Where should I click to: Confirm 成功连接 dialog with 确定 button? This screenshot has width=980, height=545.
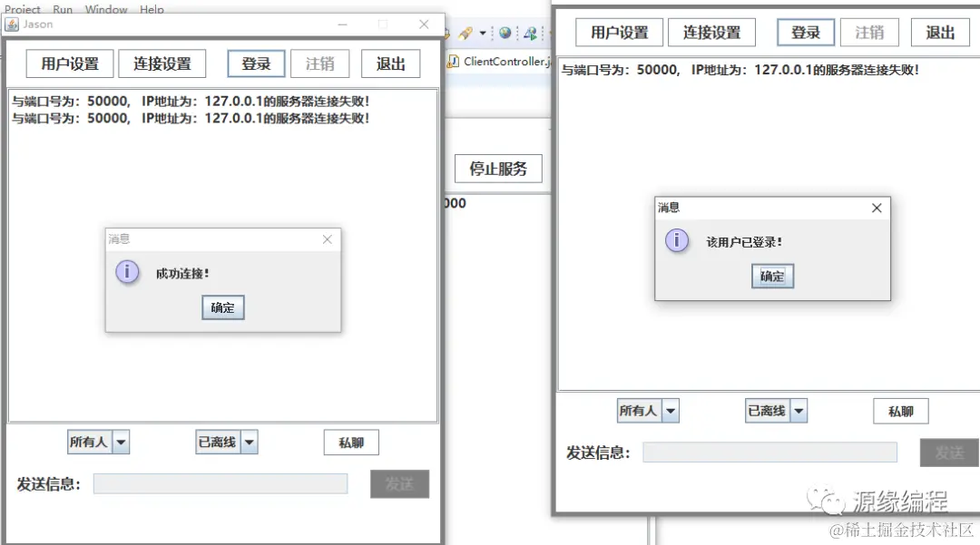click(x=222, y=307)
